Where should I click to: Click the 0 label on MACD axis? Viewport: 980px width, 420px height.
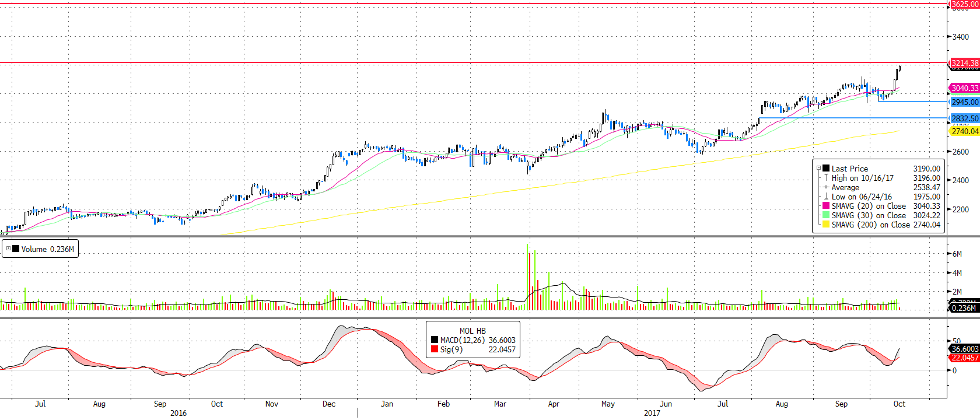tap(954, 370)
